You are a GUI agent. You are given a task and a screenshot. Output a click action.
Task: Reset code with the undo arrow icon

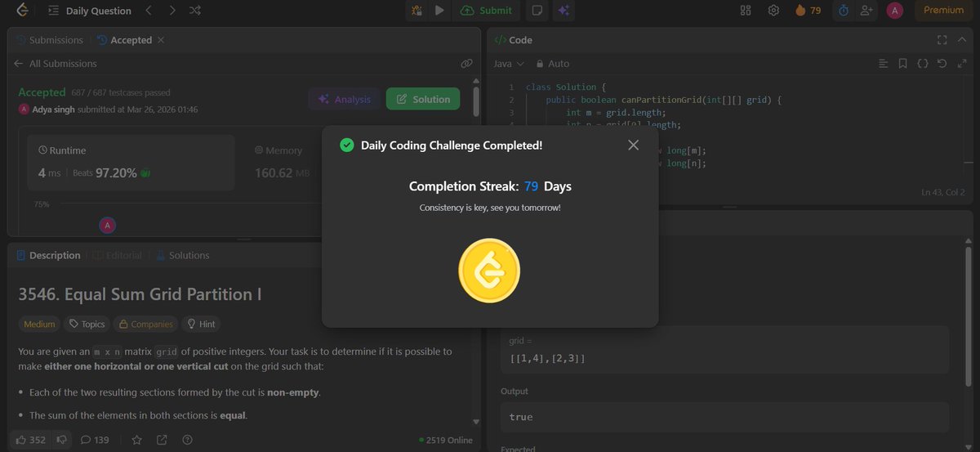942,63
